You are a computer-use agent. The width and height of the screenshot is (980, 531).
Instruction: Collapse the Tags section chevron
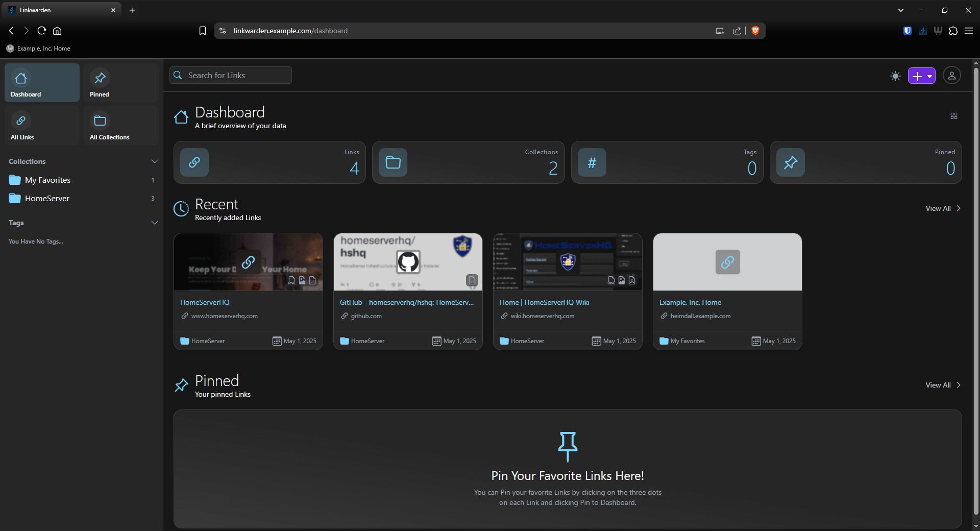154,223
